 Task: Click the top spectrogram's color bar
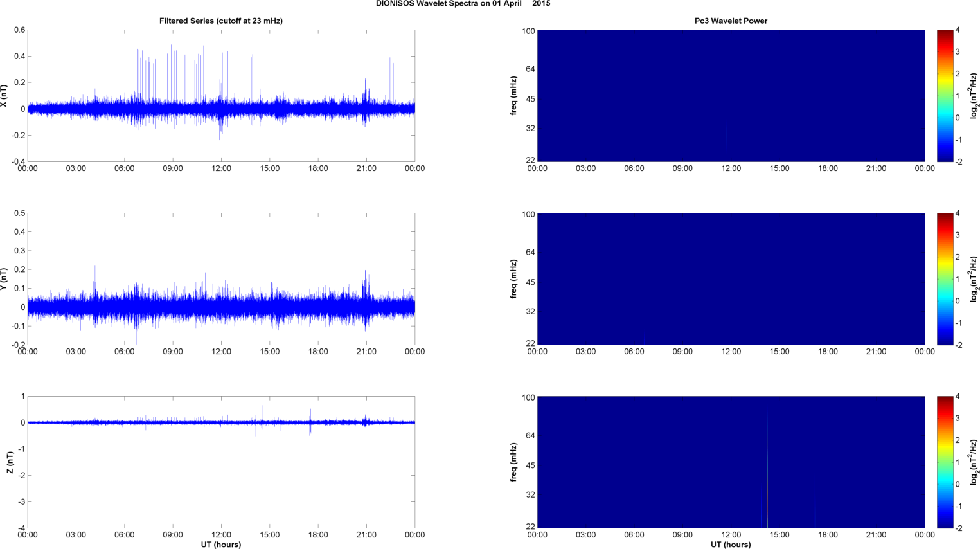[x=945, y=96]
